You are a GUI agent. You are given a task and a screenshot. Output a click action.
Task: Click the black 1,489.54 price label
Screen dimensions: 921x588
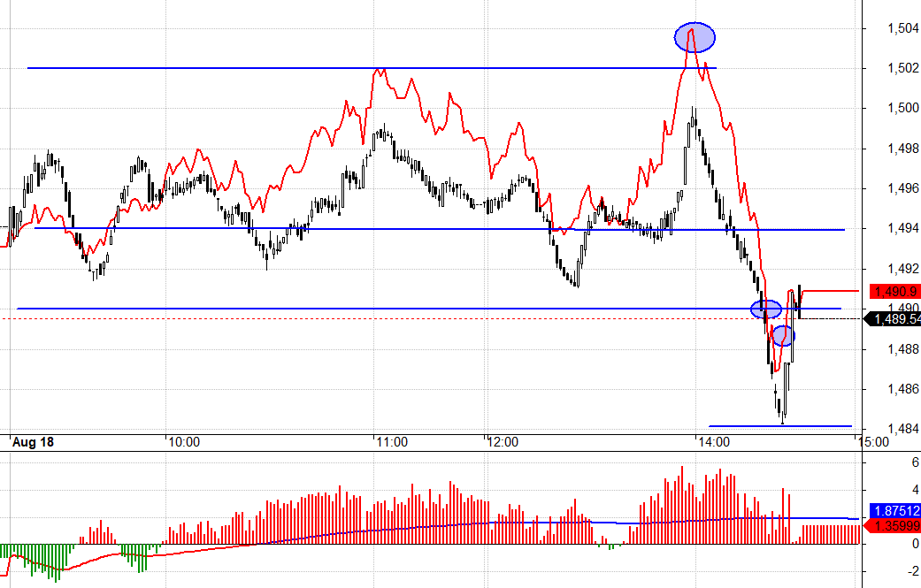tap(894, 319)
